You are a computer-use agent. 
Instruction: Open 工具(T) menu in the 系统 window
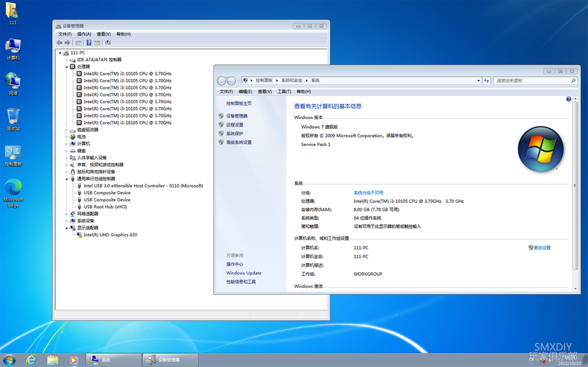pos(284,92)
